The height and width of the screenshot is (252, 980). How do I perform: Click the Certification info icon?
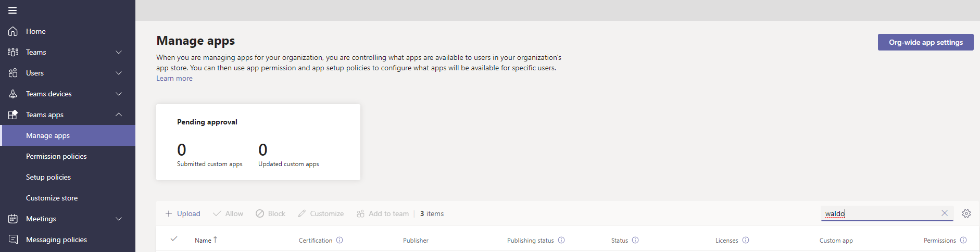tap(340, 240)
